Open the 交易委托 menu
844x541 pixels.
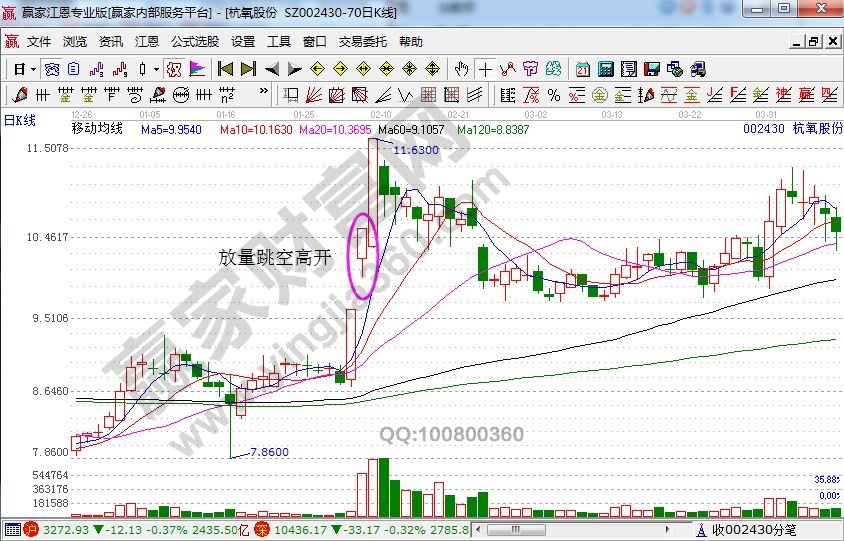pyautogui.click(x=361, y=42)
